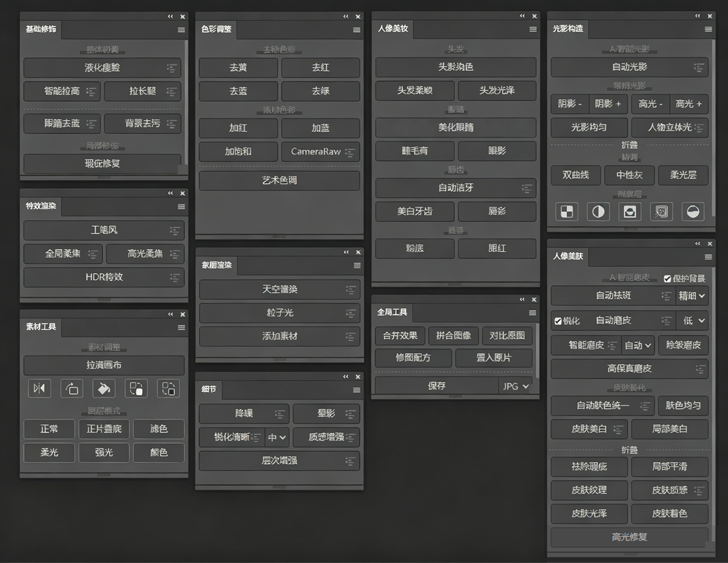Click the 保存 button
Image resolution: width=728 pixels, height=563 pixels.
pyautogui.click(x=437, y=386)
